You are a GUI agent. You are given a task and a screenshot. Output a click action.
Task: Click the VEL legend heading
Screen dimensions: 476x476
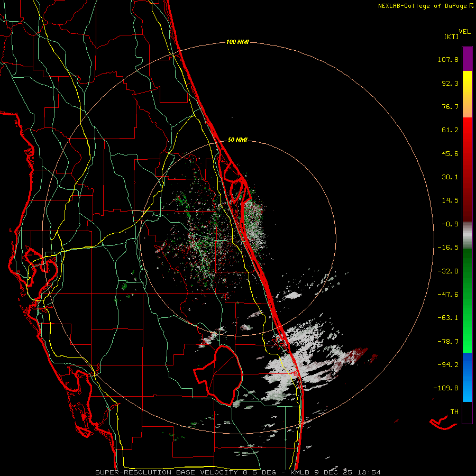point(464,32)
